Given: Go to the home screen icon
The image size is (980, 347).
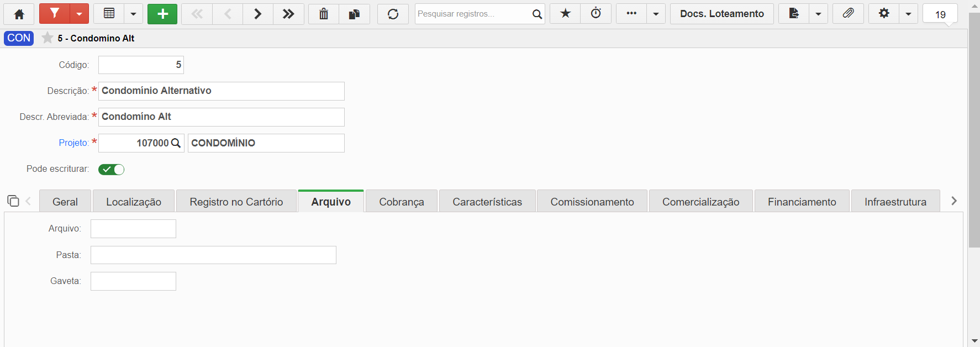Looking at the screenshot, I should click(19, 14).
